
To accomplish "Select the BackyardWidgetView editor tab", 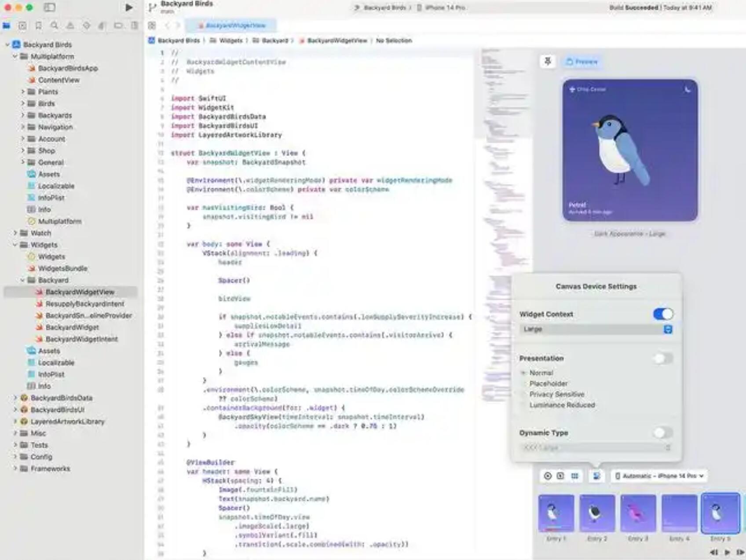I will 231,26.
